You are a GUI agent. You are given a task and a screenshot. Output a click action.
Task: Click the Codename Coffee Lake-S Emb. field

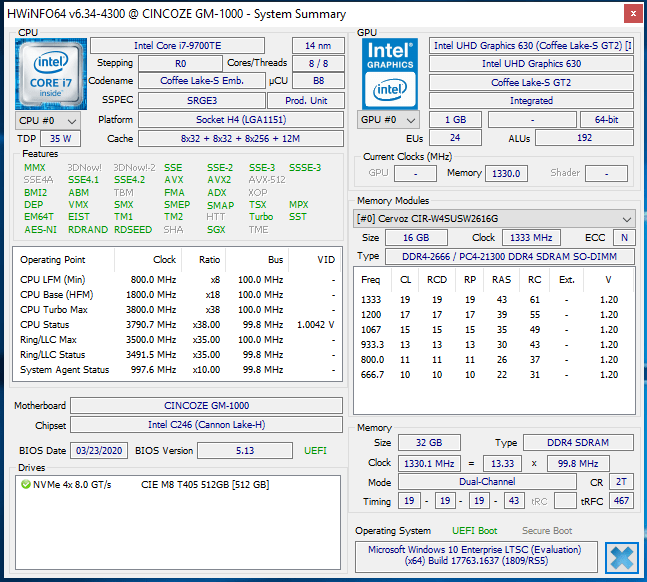click(x=202, y=80)
